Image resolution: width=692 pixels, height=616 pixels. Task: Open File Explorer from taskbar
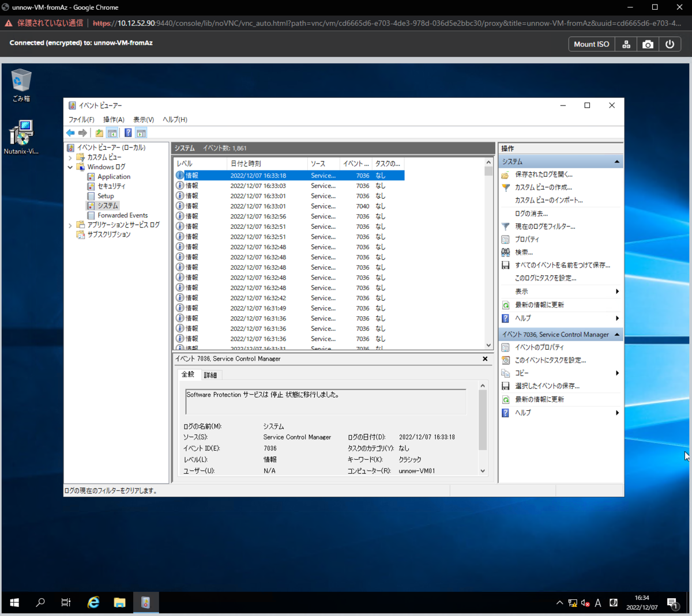[x=119, y=603]
